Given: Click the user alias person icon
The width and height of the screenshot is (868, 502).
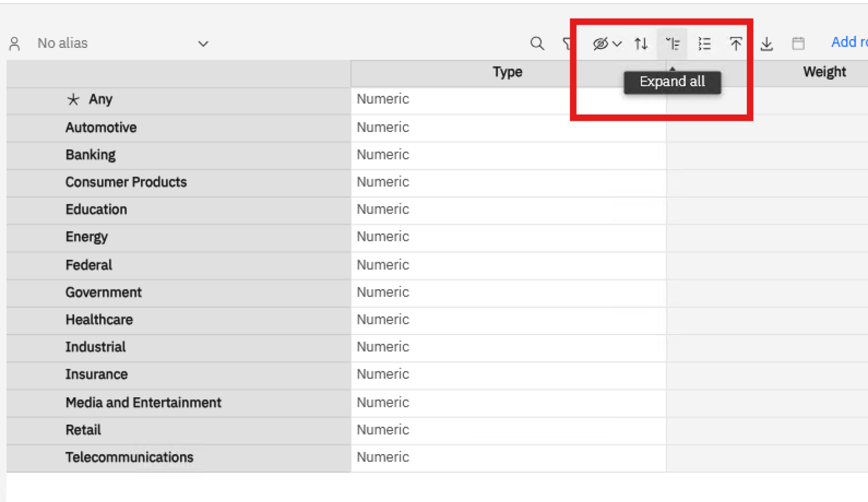Looking at the screenshot, I should pos(15,44).
